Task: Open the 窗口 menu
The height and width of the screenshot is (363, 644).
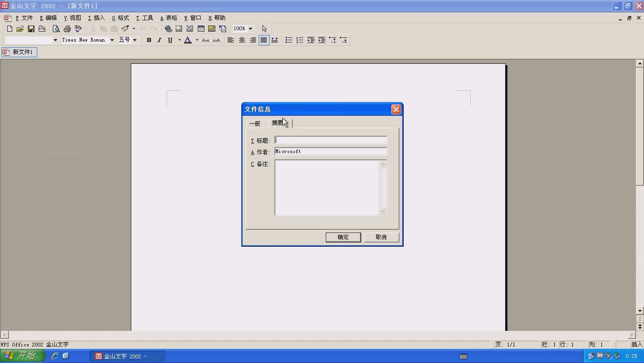Action: pyautogui.click(x=193, y=18)
